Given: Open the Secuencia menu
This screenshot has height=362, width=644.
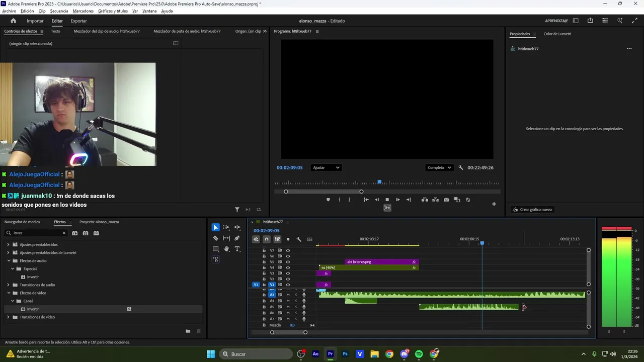Looking at the screenshot, I should pyautogui.click(x=59, y=11).
